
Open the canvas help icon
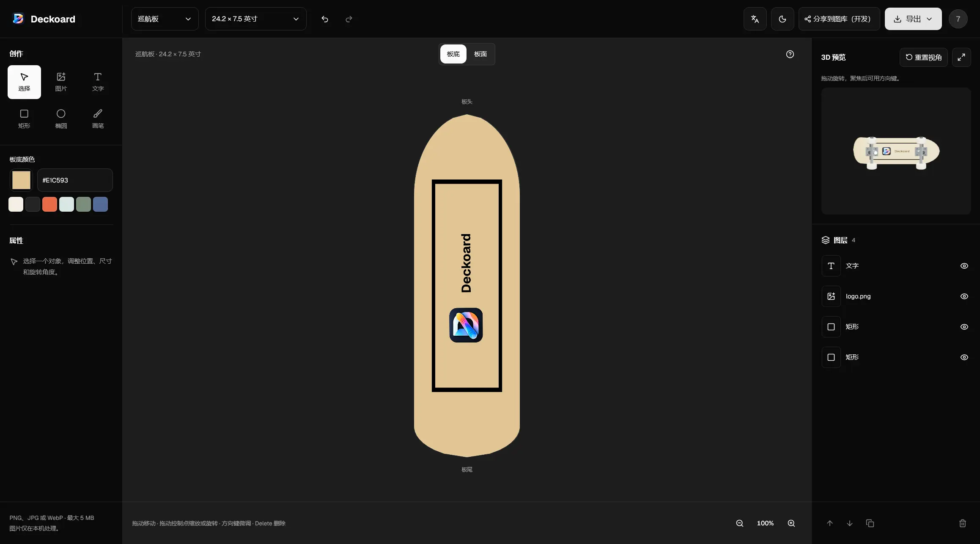[x=790, y=54]
